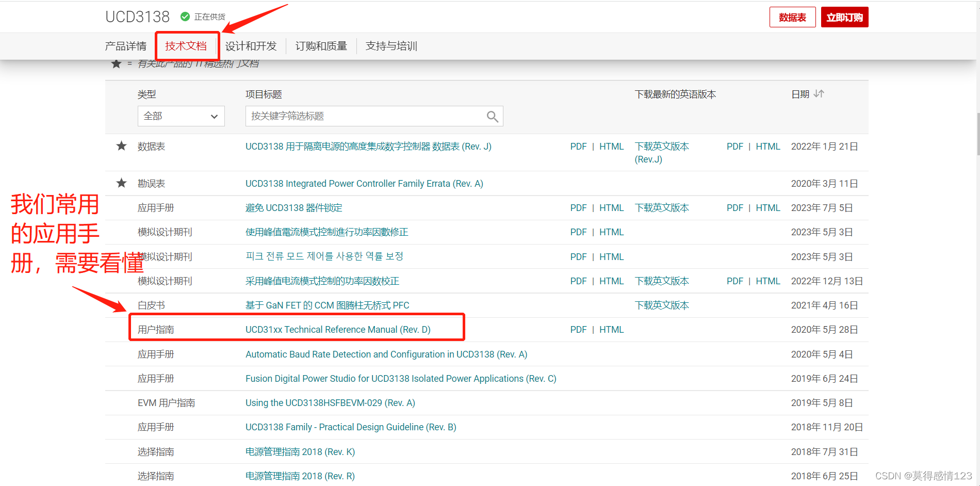Click the red 立即订购 button
This screenshot has width=980, height=486.
(x=844, y=17)
